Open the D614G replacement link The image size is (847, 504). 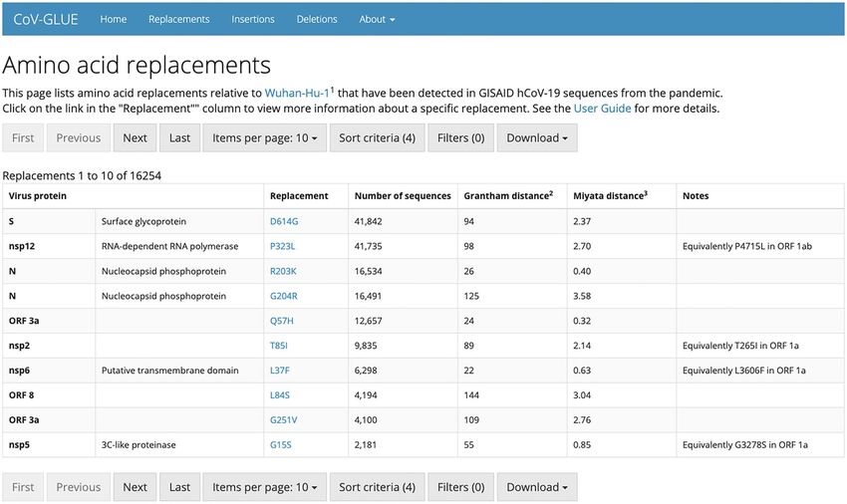(284, 221)
